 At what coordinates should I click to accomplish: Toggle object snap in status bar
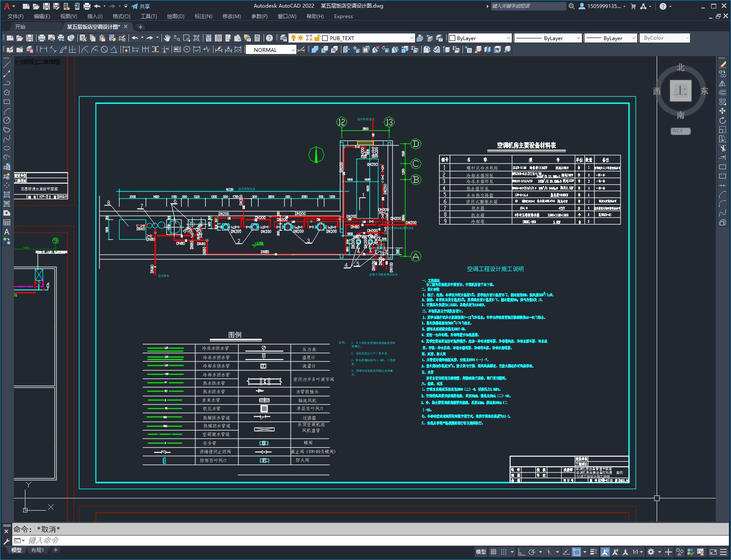(576, 552)
